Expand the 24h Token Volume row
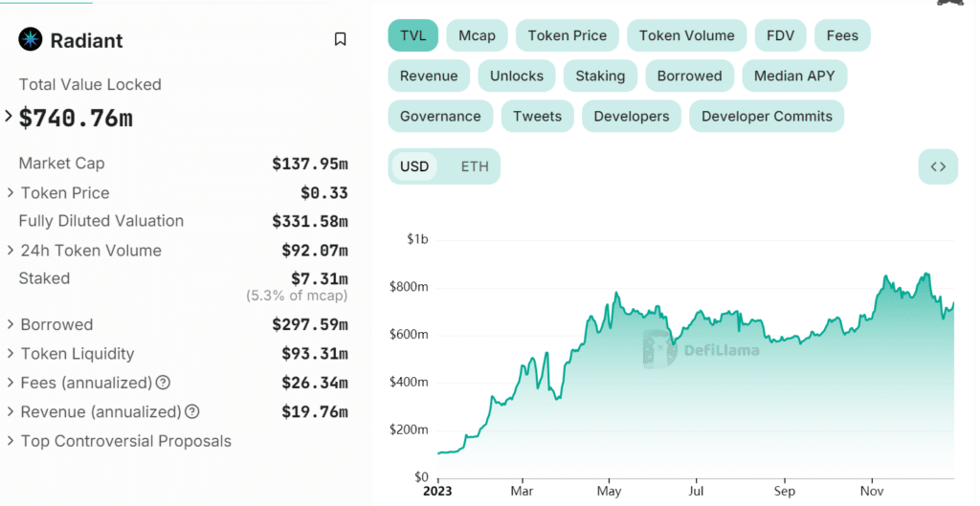Screen dimensions: 980x506 click(11, 251)
